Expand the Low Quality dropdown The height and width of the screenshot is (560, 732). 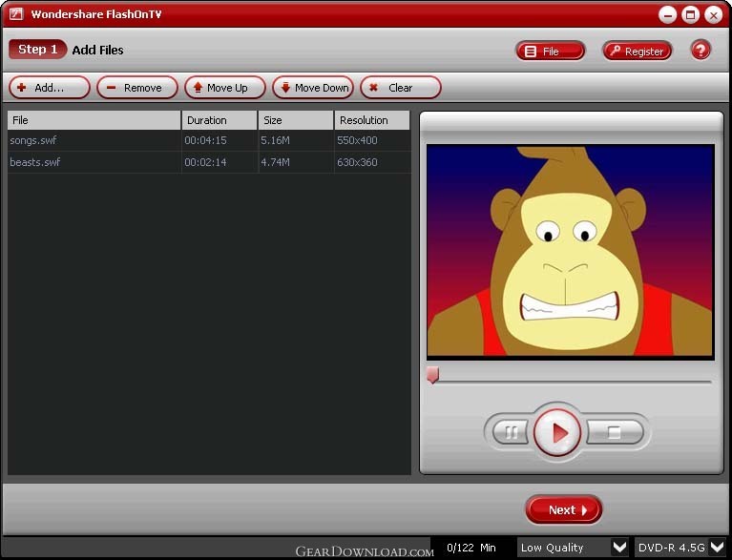point(619,547)
